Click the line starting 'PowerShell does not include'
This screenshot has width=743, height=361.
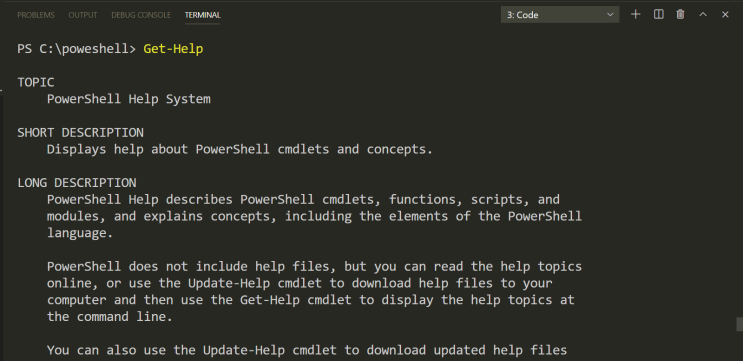pos(314,266)
